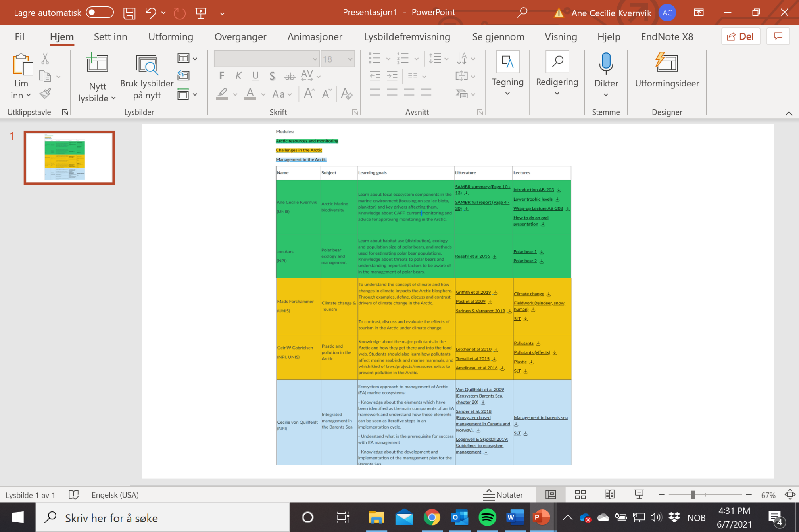Toggle bold formatting

click(x=221, y=75)
